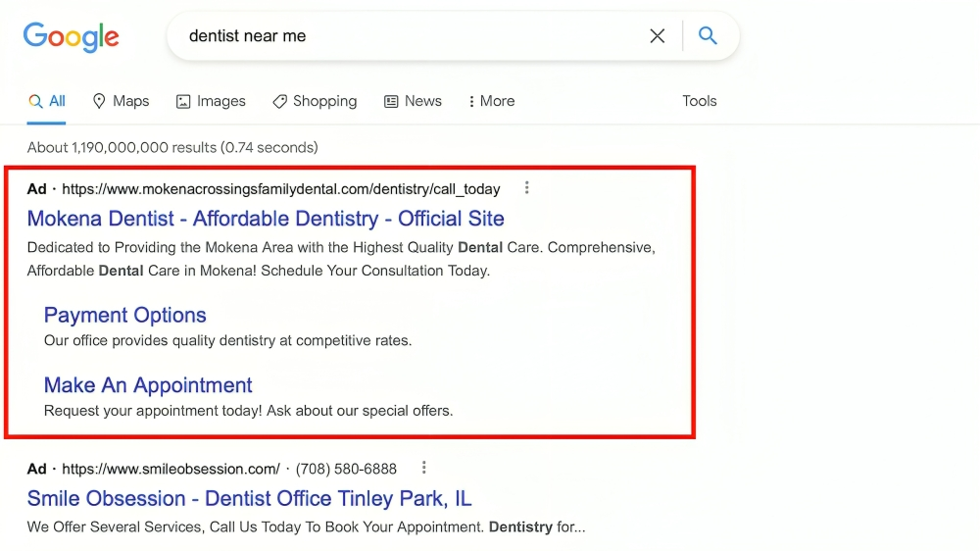Viewport: 980px width, 551px height.
Task: Open the Mokena Dentist - Affordable Dentistry link
Action: [266, 219]
